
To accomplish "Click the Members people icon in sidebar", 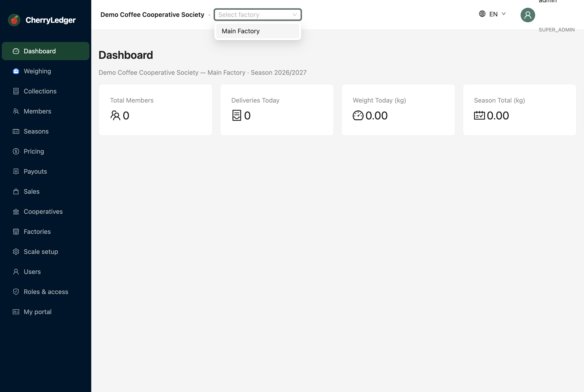I will pos(16,111).
